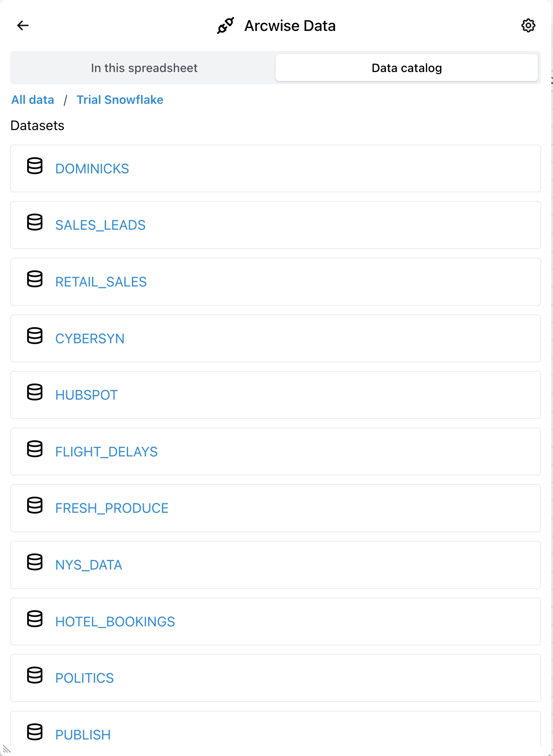The image size is (553, 756).
Task: Open the RETAIL_SALES dataset
Action: click(x=101, y=282)
